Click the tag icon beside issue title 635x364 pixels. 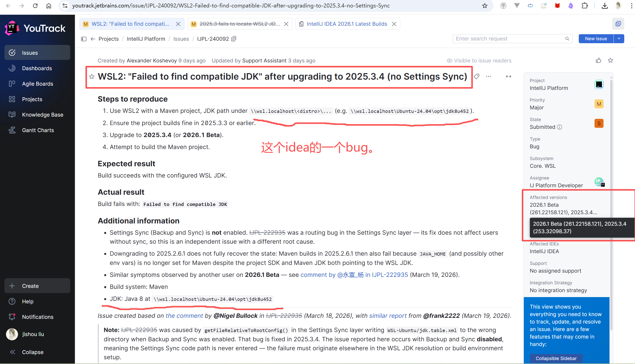click(x=477, y=76)
